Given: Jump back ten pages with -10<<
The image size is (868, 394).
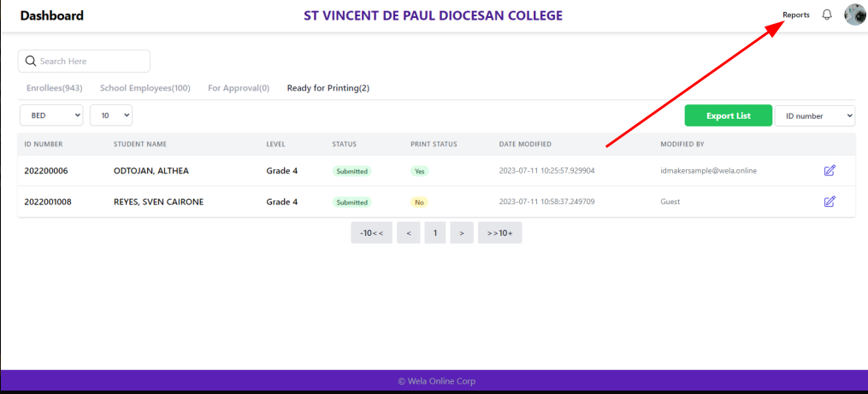Looking at the screenshot, I should pyautogui.click(x=371, y=233).
